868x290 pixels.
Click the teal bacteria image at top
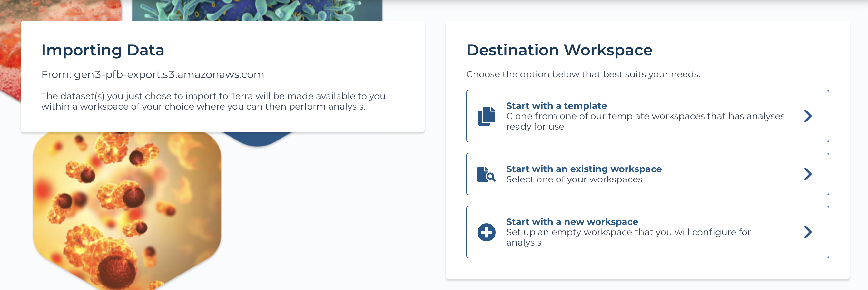(257, 10)
